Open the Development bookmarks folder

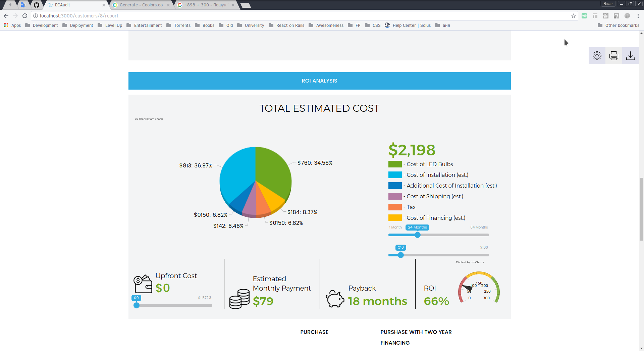pos(42,25)
